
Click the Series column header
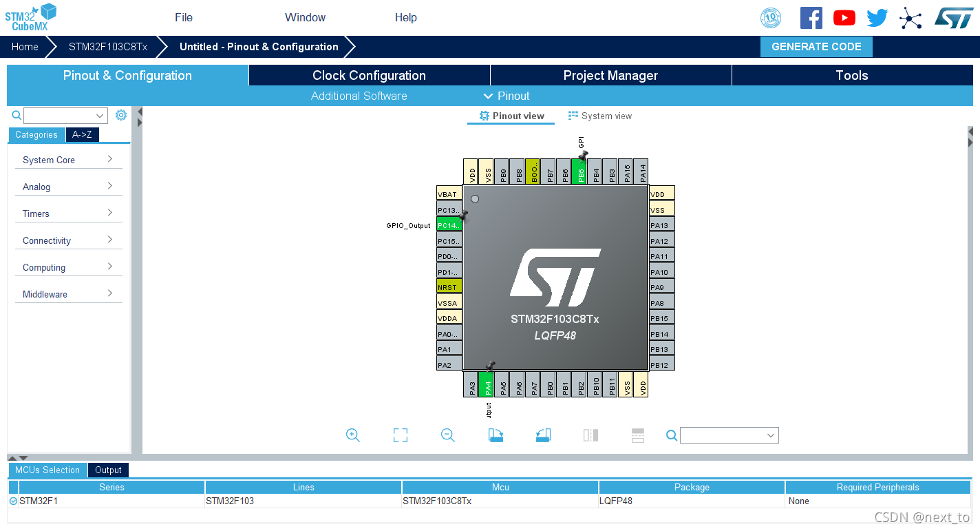tap(111, 487)
